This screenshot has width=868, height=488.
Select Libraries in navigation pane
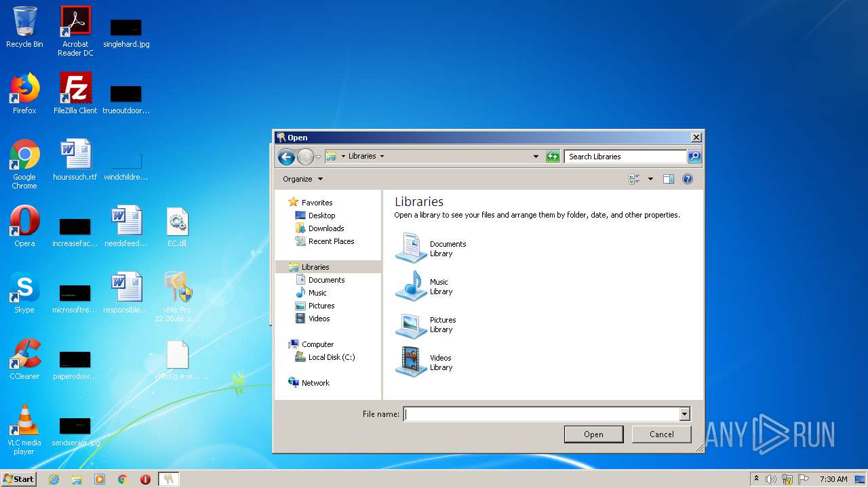point(309,267)
